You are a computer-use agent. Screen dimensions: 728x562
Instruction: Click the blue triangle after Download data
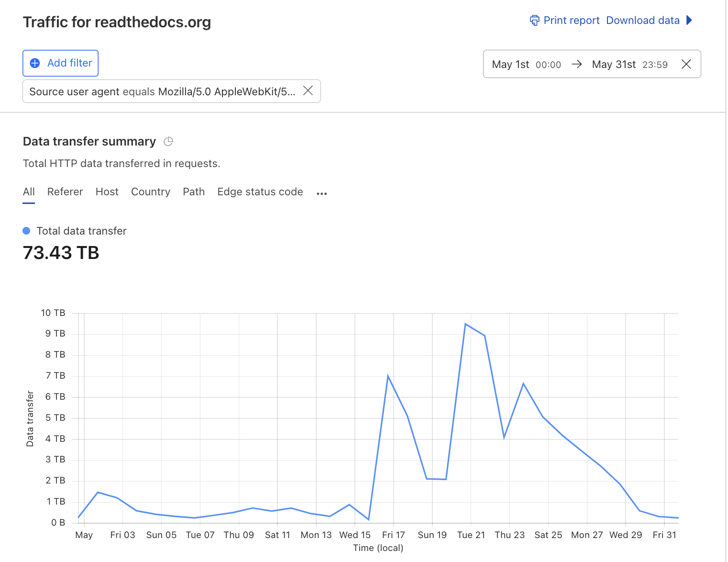click(689, 20)
